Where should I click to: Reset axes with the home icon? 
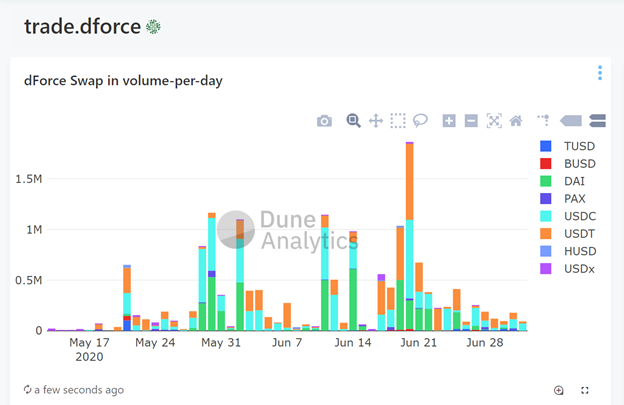[x=516, y=121]
